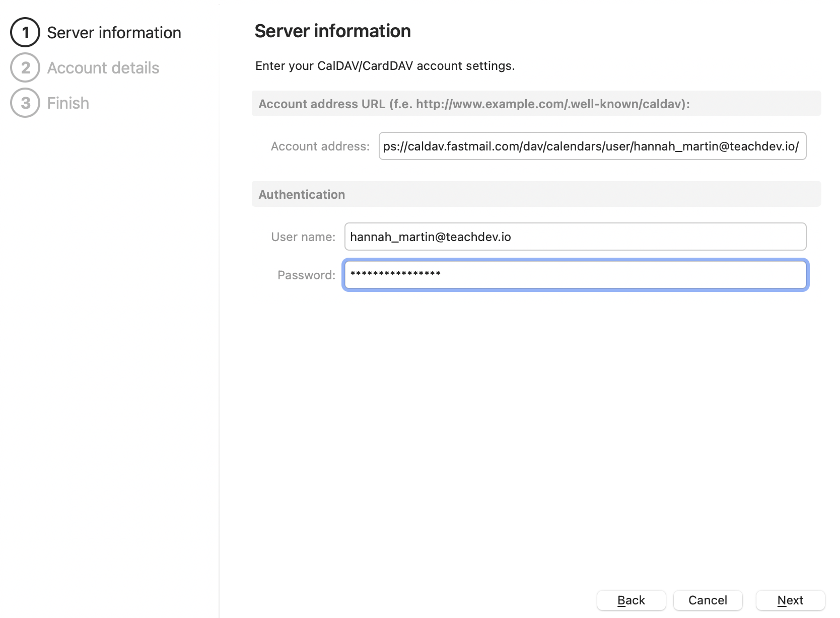The image size is (840, 618).
Task: Select the Account details step label
Action: [103, 68]
